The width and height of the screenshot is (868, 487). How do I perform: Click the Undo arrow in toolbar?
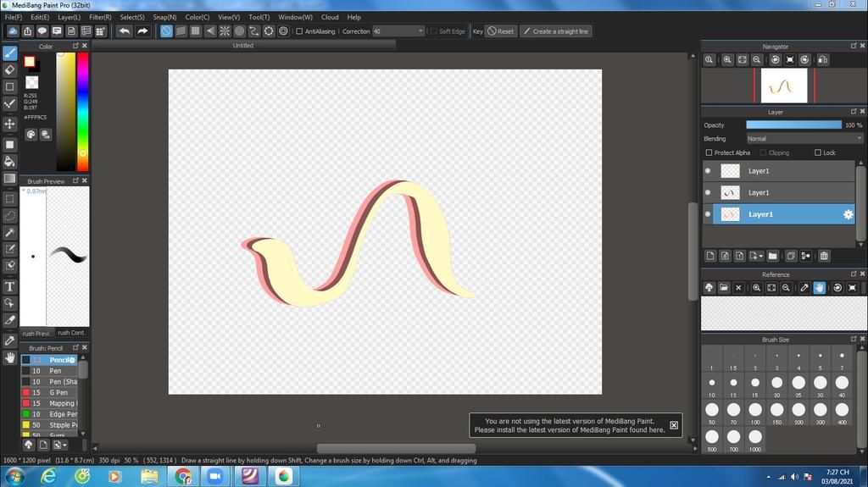pos(125,31)
